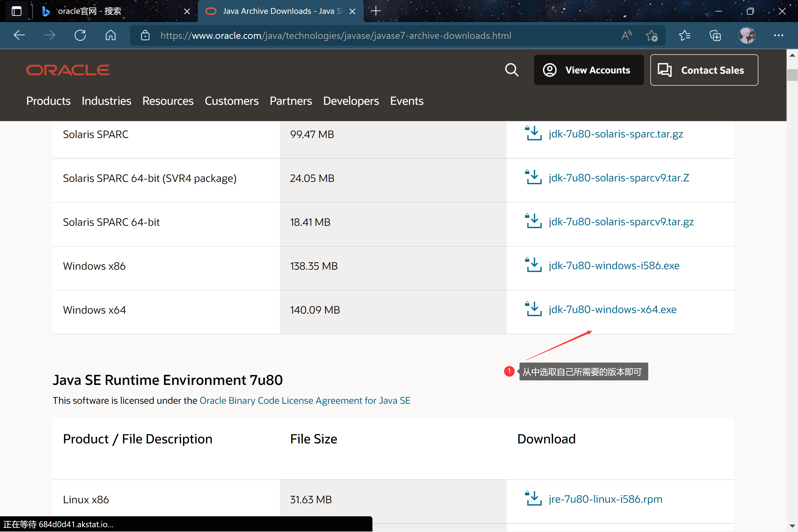Refresh the Oracle downloads page
Viewport: 798px width, 532px height.
tap(80, 35)
